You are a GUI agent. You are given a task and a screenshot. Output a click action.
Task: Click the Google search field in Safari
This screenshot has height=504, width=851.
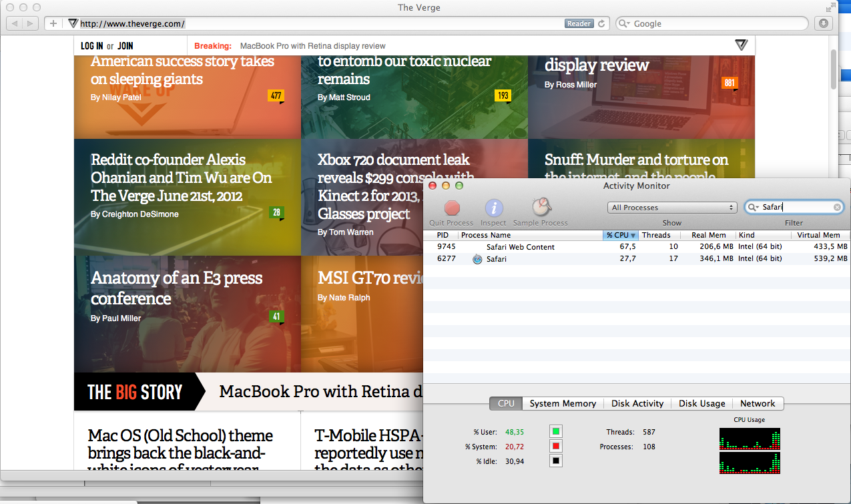pos(712,23)
